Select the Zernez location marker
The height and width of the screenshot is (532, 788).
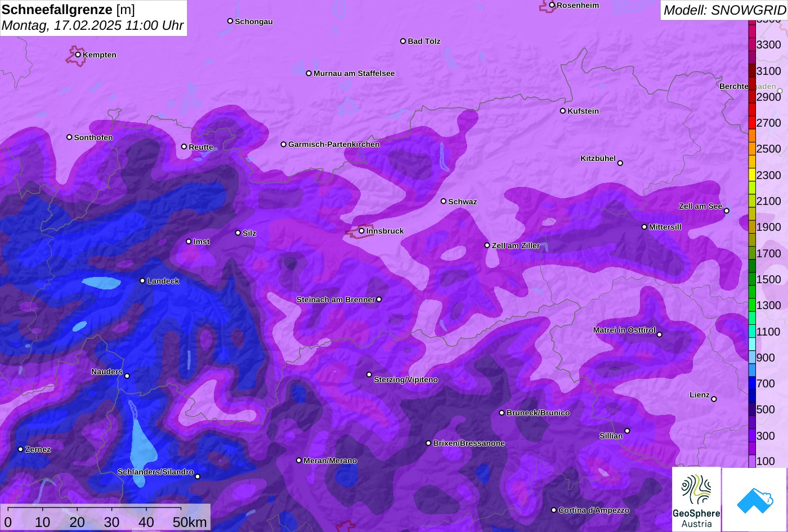[20, 449]
